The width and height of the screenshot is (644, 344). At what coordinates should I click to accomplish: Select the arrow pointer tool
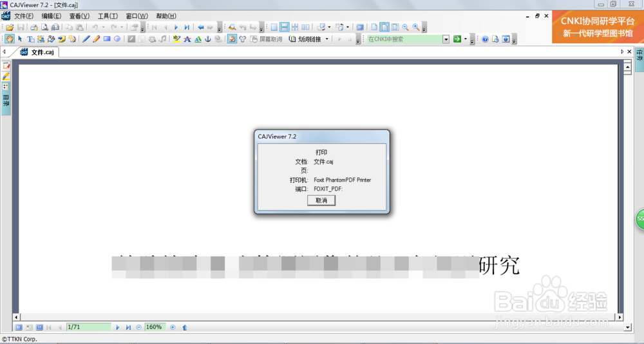coord(20,39)
